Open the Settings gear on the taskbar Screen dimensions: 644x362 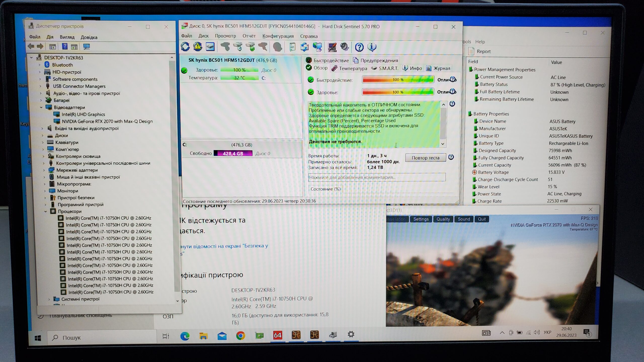[x=351, y=334]
